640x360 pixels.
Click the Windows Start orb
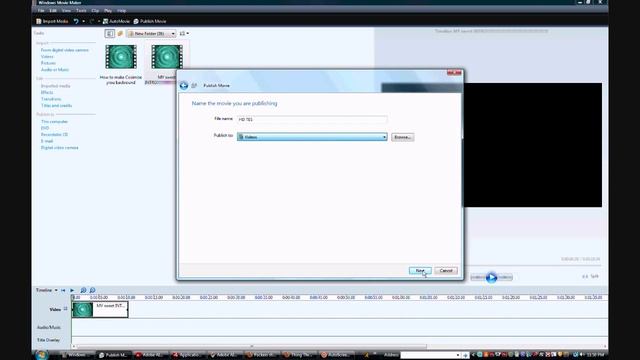(41, 355)
